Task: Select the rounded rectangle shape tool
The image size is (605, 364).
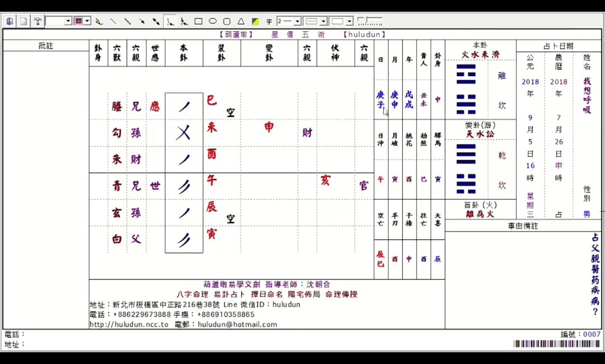Action: (227, 21)
